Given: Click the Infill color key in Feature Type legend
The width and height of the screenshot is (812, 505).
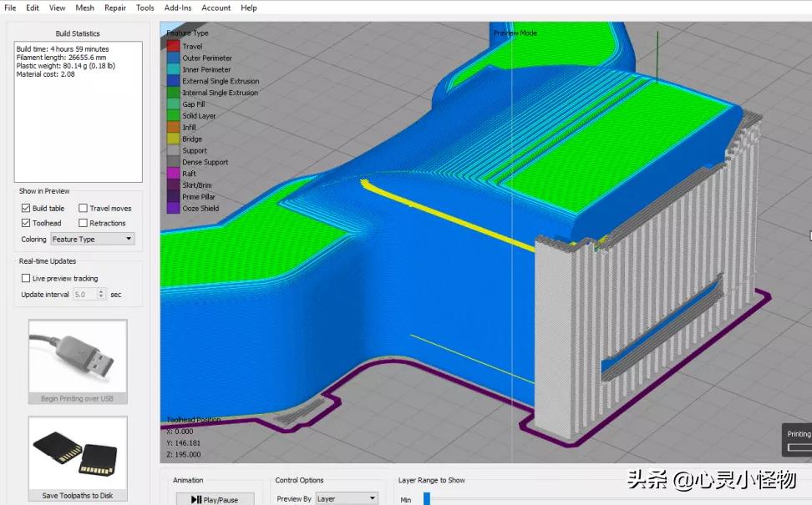Looking at the screenshot, I should [172, 127].
